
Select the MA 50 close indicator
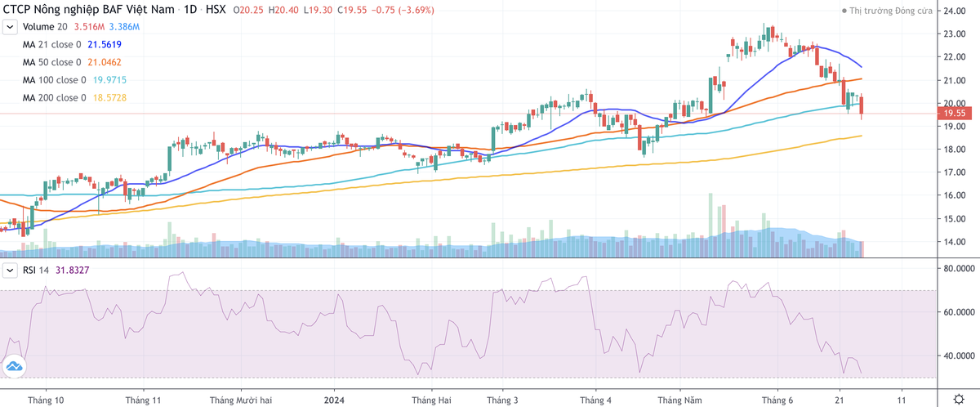pos(51,62)
